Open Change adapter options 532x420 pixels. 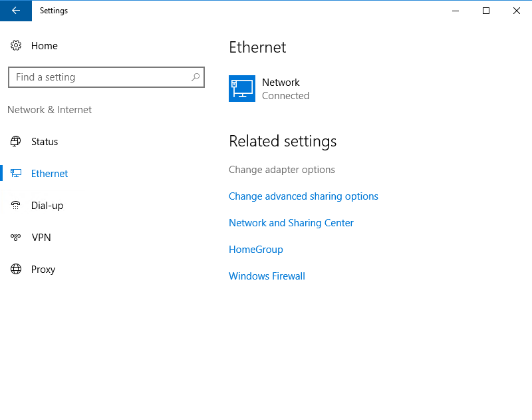pos(282,170)
